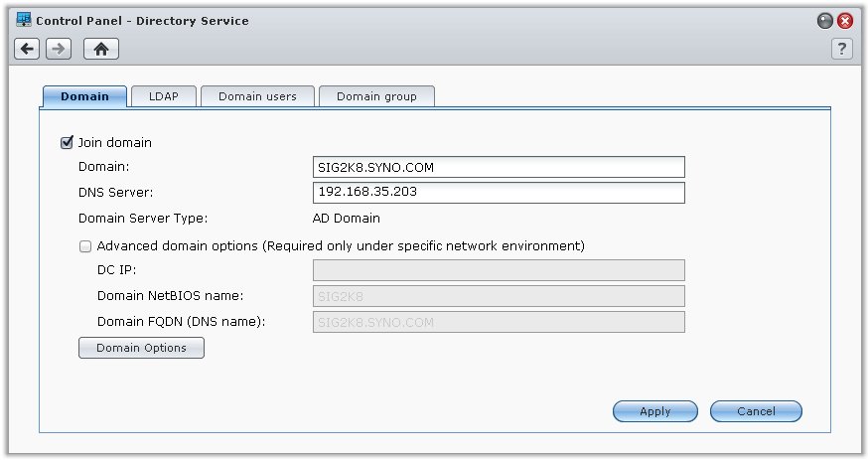
Task: Open the Domain users tab
Action: [x=257, y=96]
